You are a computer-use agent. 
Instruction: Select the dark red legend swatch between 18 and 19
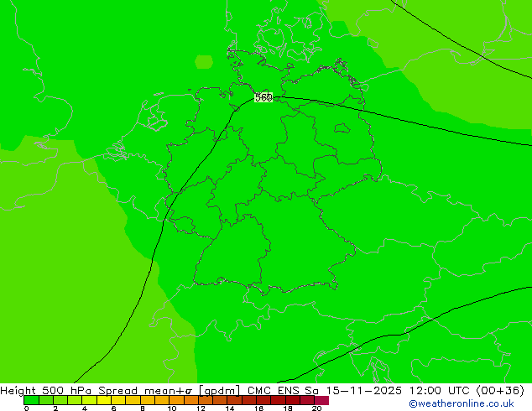[293, 400]
